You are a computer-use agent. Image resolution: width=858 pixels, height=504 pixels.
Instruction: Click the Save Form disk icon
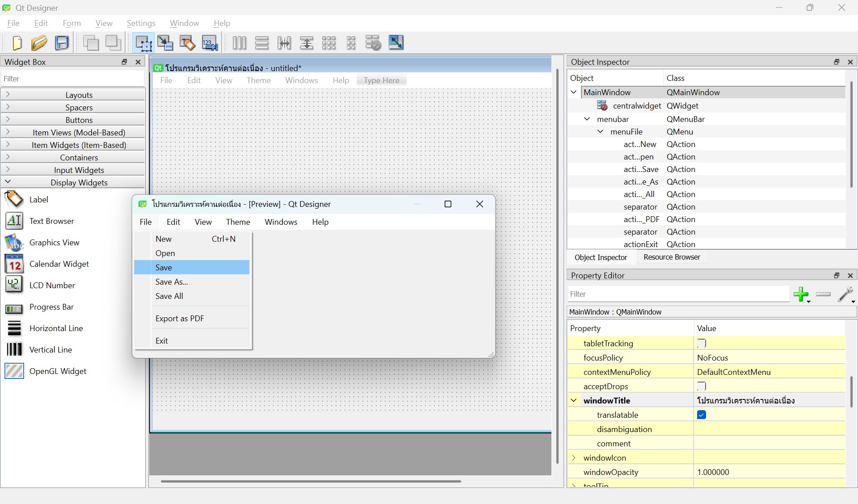click(x=62, y=43)
